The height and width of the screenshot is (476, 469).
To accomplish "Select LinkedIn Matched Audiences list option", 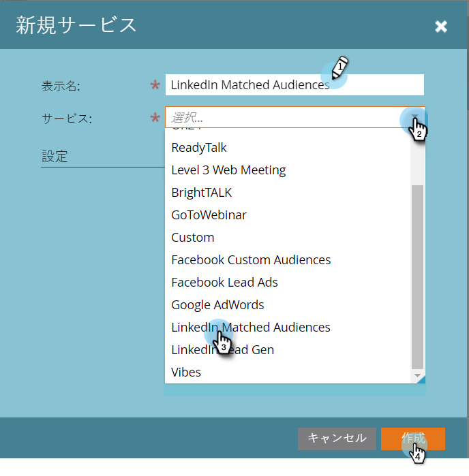I will 288,328.
